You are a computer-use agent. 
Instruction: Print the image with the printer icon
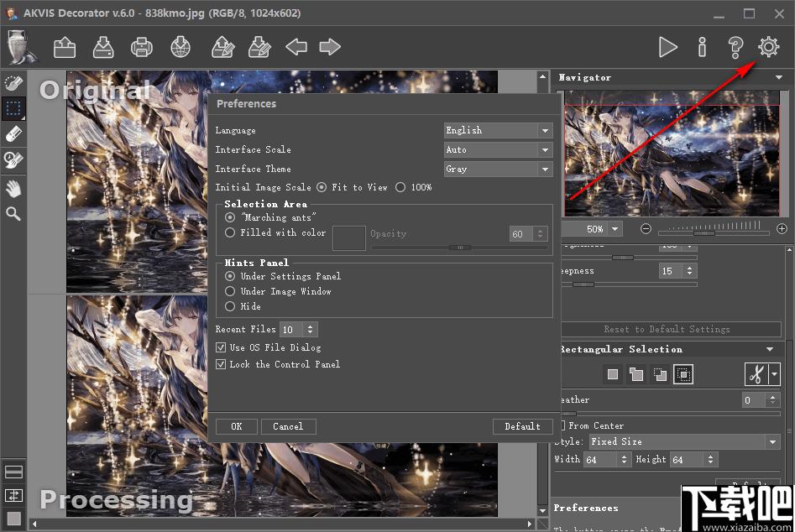[x=142, y=48]
